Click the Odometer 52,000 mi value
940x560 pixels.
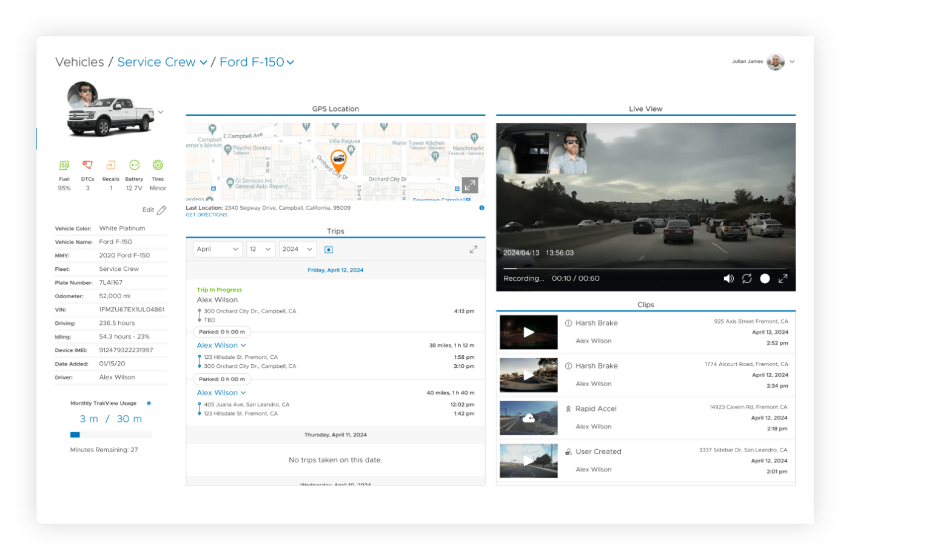115,296
